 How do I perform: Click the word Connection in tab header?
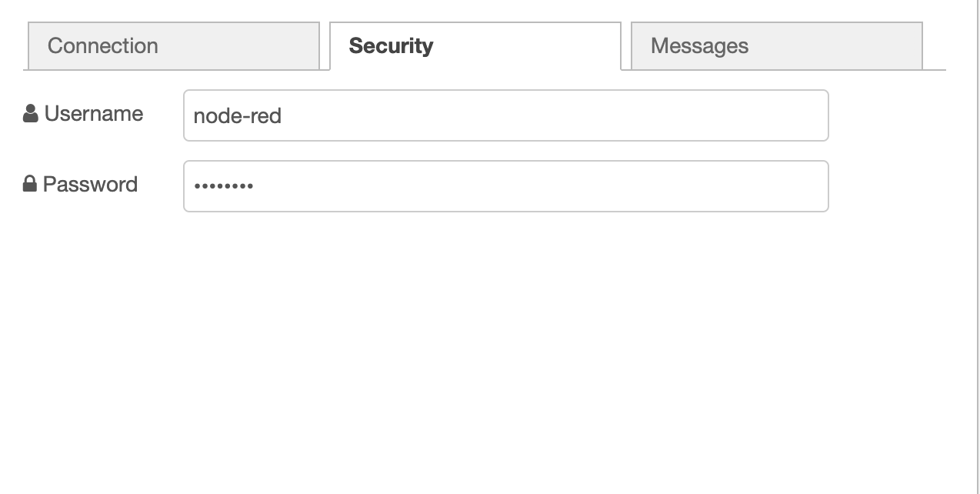(102, 45)
